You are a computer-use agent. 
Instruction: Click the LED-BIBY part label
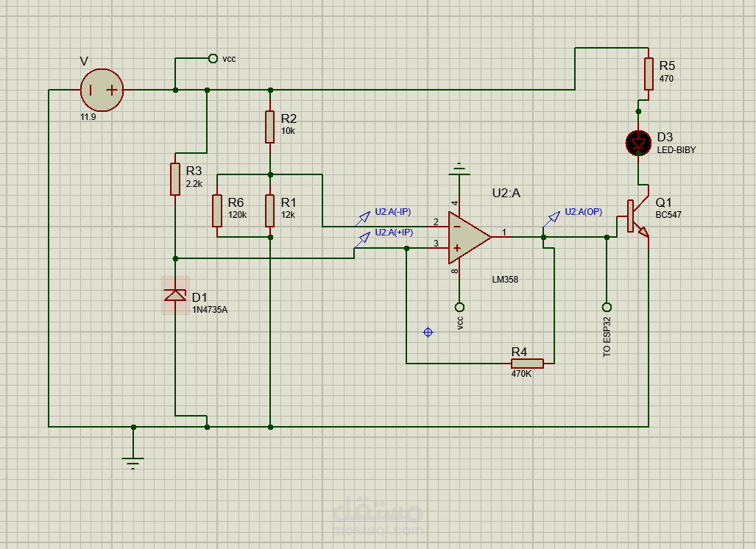click(x=676, y=150)
